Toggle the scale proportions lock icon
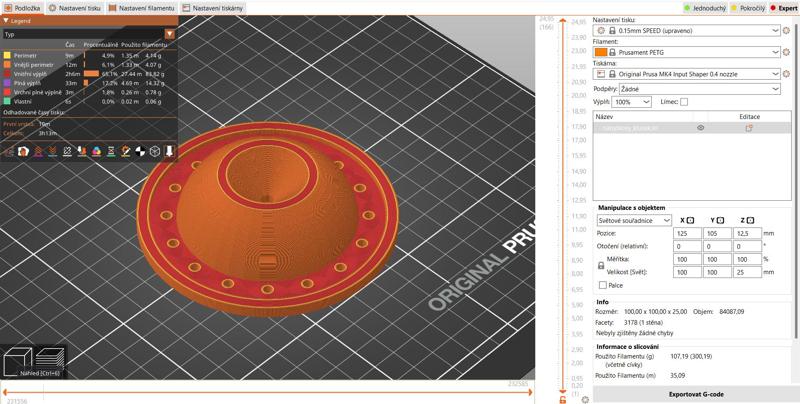Viewport: 800px width, 404px height. 601,265
